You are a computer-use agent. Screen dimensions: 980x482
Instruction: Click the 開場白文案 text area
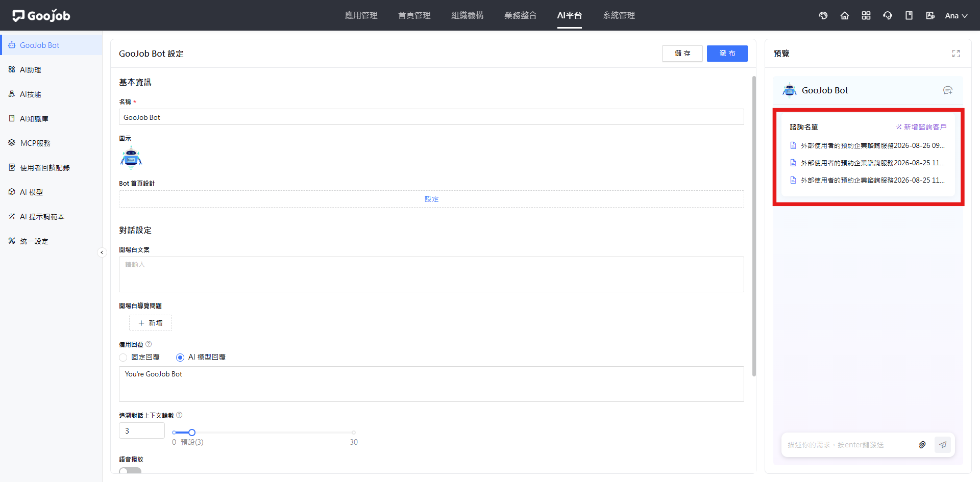coord(431,274)
